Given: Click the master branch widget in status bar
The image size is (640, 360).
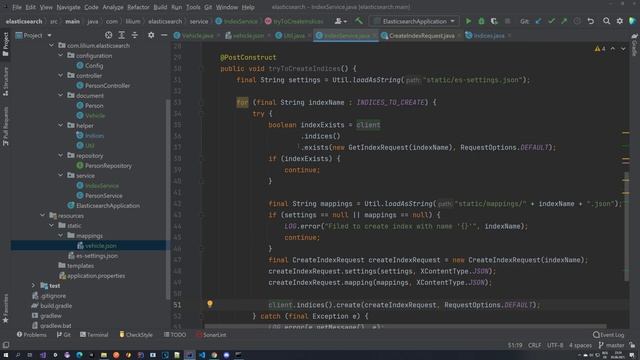Looking at the screenshot, I should point(611,345).
